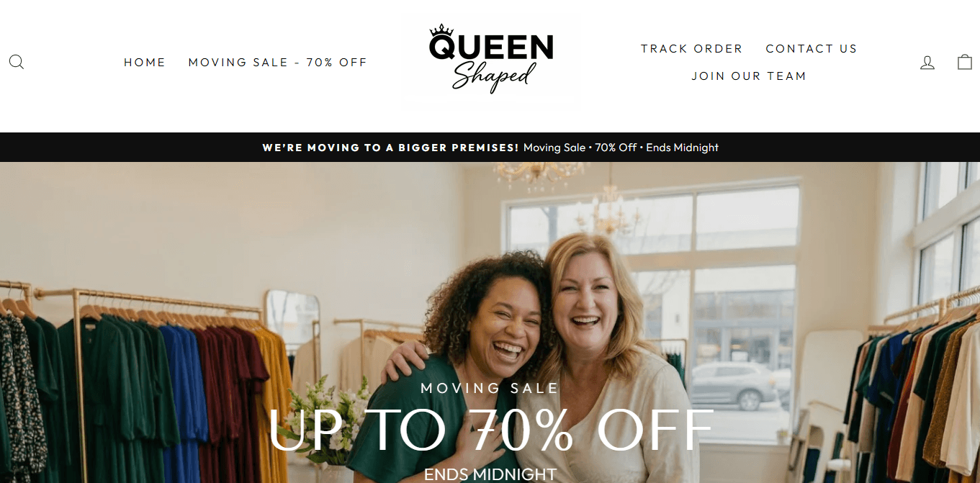
Task: Open the Contact Us page
Action: click(812, 49)
